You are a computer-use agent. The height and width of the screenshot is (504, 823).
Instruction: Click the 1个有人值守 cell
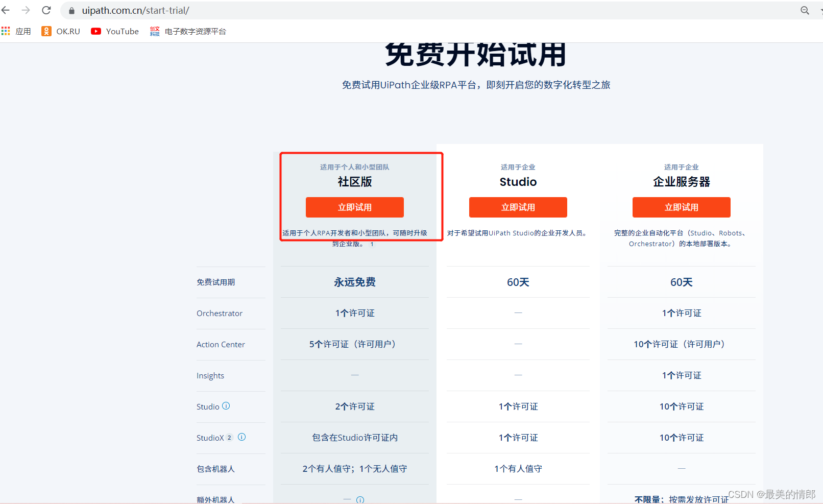click(518, 469)
